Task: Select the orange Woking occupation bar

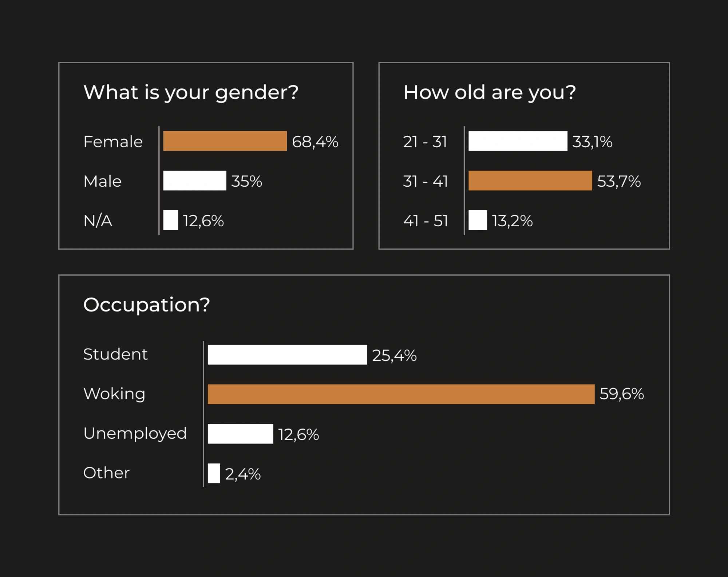Action: pos(401,394)
